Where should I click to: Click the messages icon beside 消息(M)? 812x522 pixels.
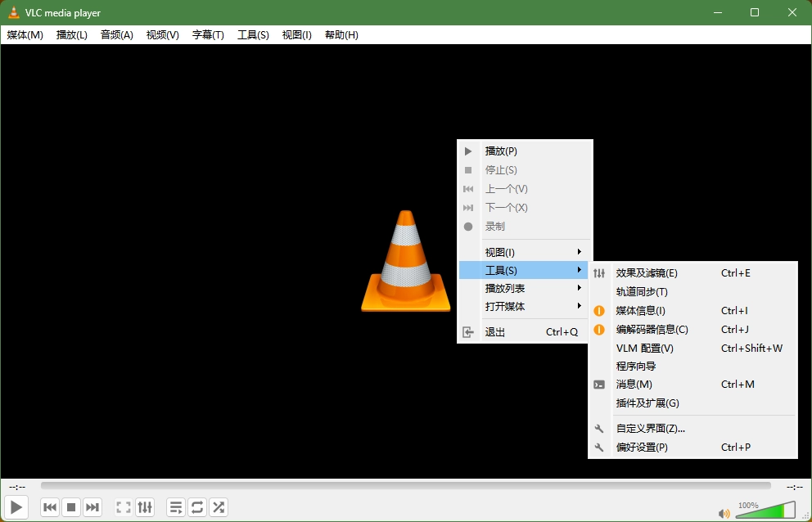point(600,384)
